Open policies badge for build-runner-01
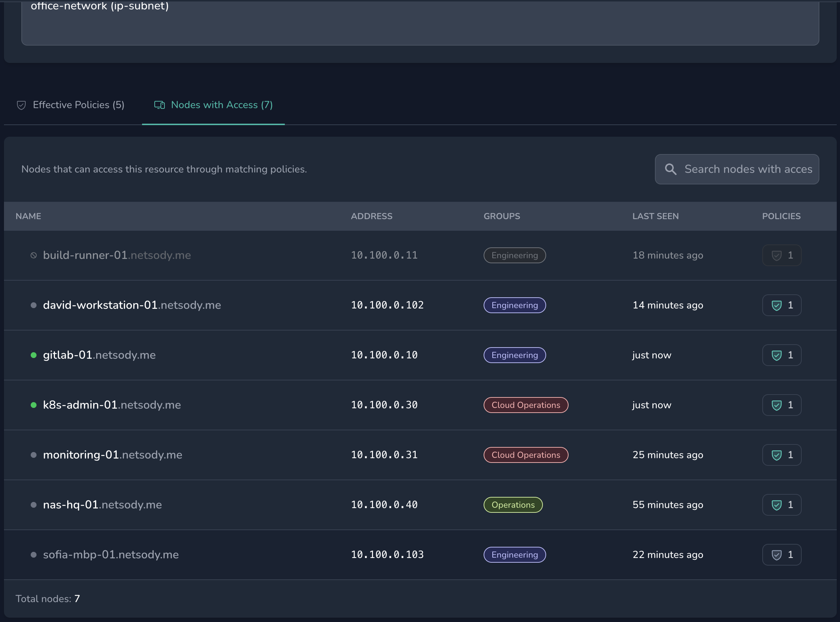 click(x=782, y=255)
